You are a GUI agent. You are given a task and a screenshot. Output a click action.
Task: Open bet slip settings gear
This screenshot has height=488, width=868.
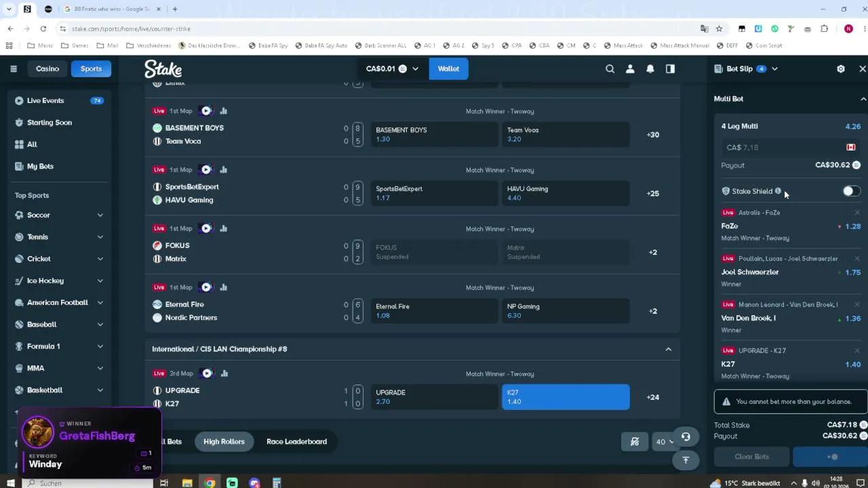point(841,68)
